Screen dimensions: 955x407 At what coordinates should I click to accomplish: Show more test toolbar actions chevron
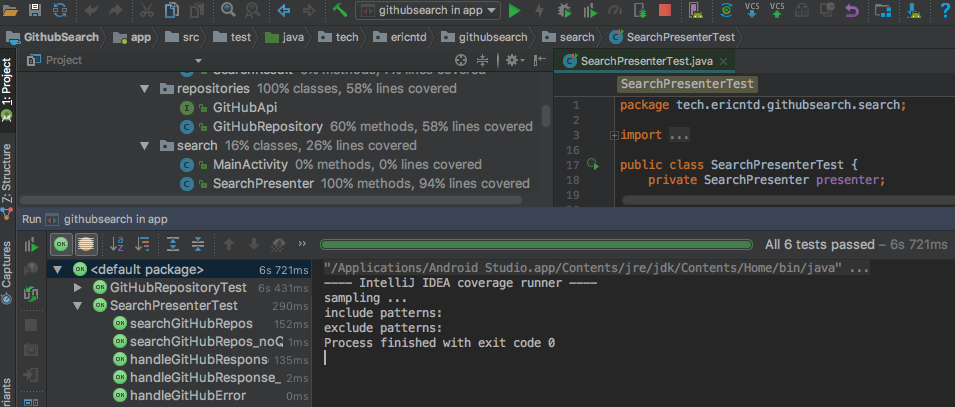[x=301, y=244]
